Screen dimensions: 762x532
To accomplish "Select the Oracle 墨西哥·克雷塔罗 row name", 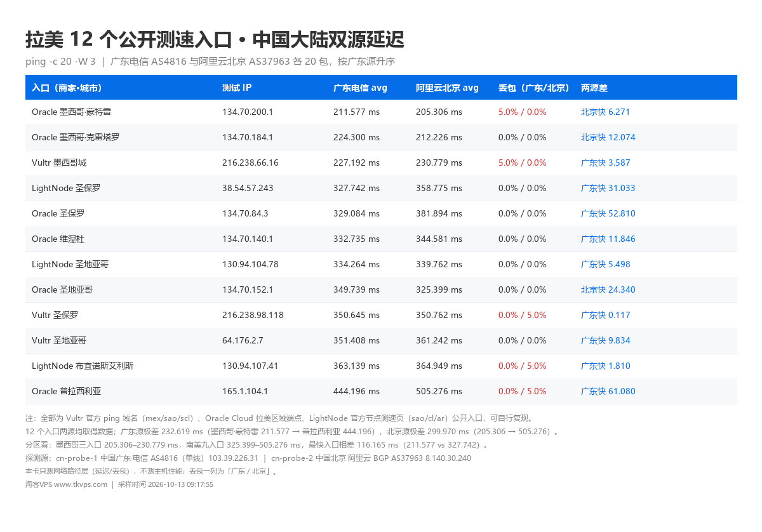I will point(76,137).
